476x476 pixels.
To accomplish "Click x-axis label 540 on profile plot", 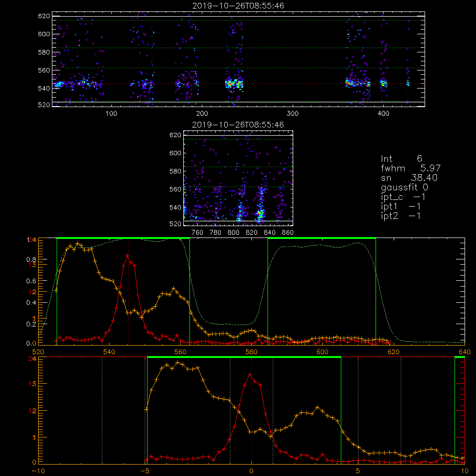I will (x=109, y=352).
